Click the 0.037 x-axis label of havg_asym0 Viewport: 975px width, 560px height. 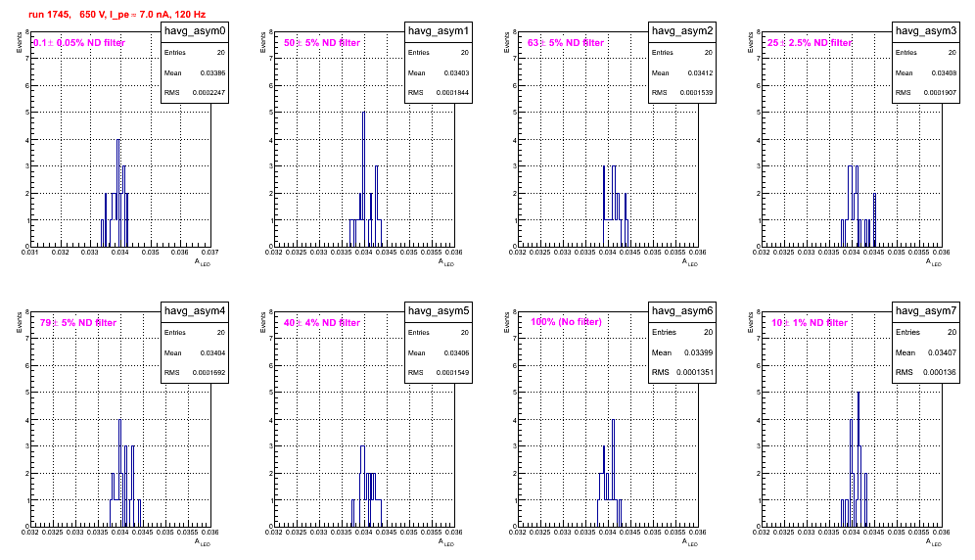point(210,252)
